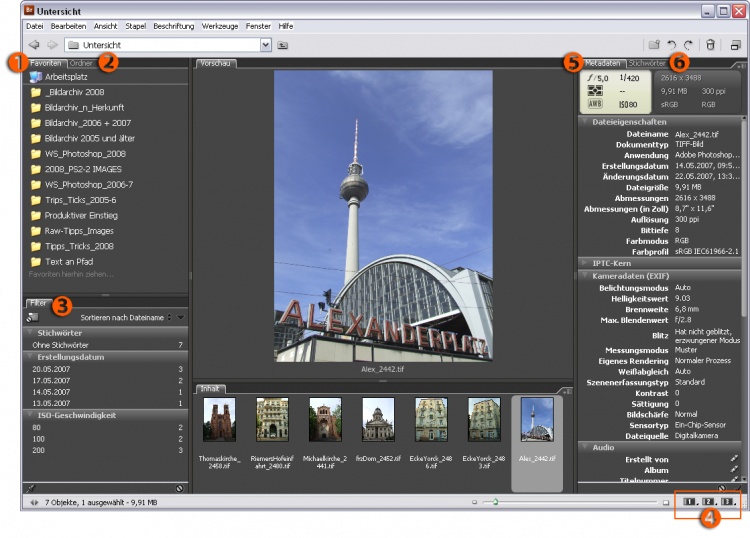
Task: Open the Arbeitsplatz favorite
Action: (x=65, y=76)
